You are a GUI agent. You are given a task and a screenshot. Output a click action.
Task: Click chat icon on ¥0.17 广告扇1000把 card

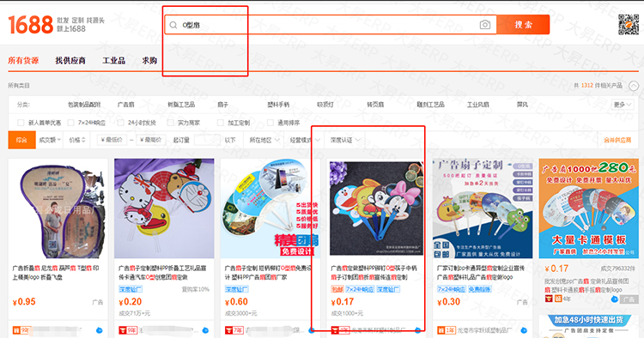click(615, 299)
